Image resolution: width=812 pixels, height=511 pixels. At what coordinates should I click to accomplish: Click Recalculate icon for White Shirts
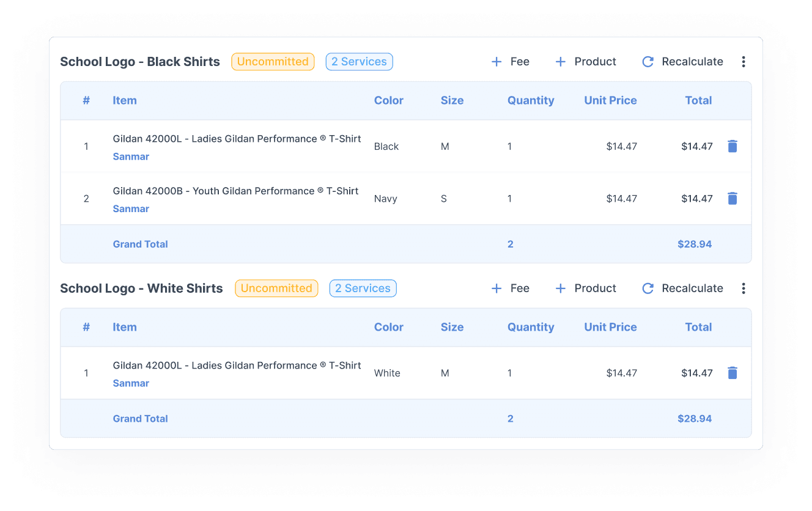coord(648,289)
